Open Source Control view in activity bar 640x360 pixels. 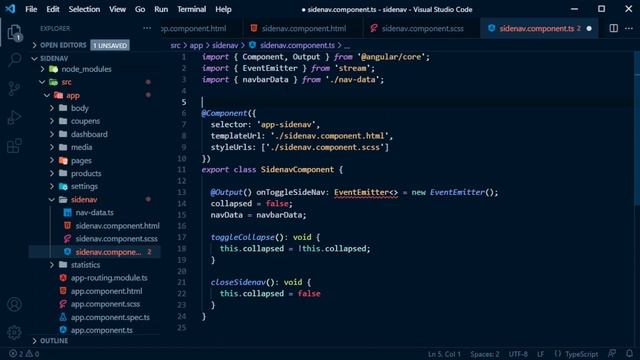[14, 89]
